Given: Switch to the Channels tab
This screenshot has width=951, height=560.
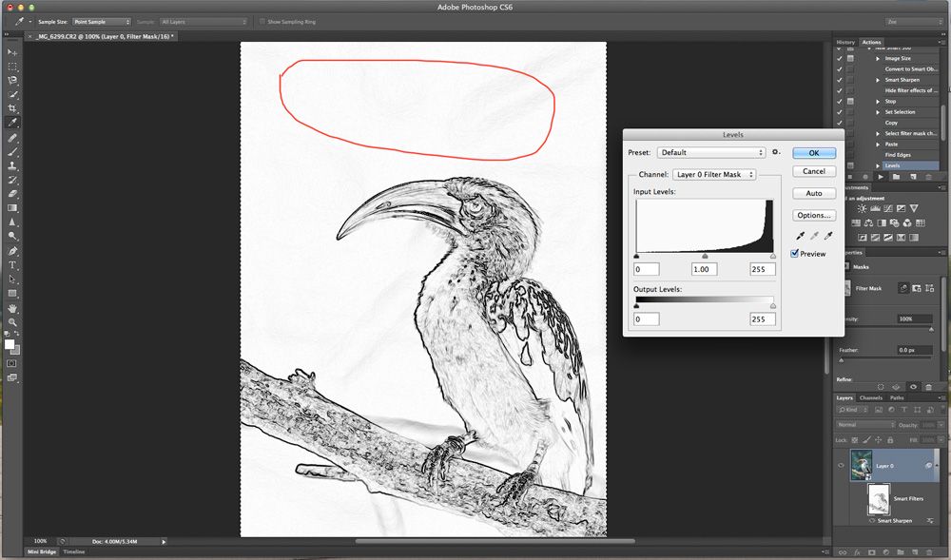Looking at the screenshot, I should coord(870,397).
